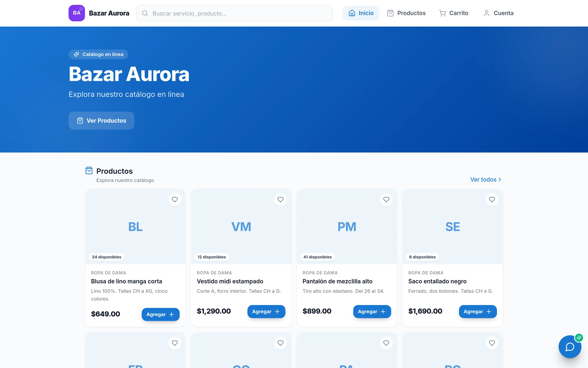This screenshot has height=368, width=588.
Task: Toggle heart on second-row last product card
Action: click(492, 343)
